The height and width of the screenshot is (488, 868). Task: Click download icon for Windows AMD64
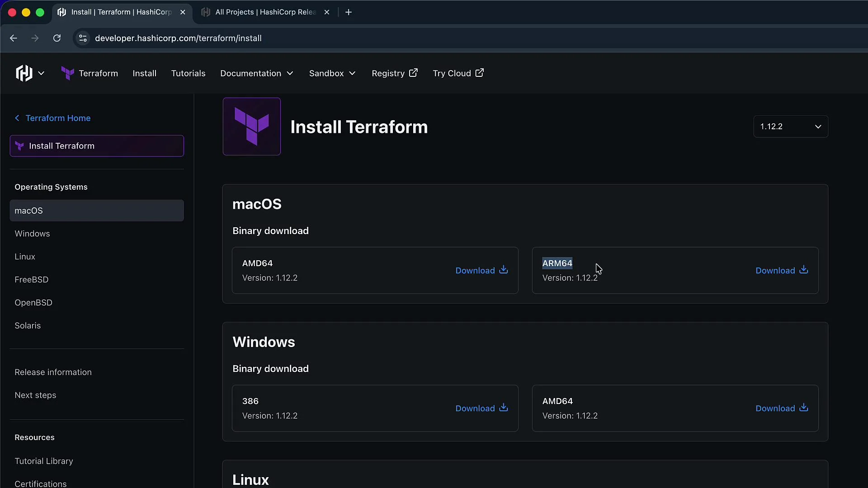pyautogui.click(x=804, y=408)
